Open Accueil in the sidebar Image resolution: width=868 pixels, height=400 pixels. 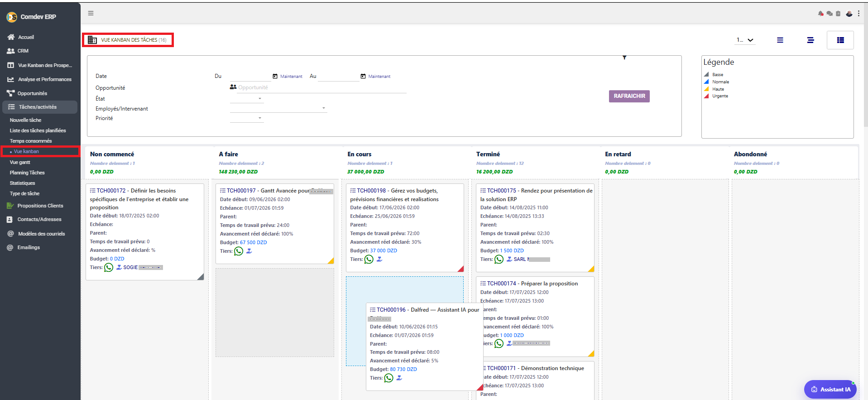(x=26, y=37)
